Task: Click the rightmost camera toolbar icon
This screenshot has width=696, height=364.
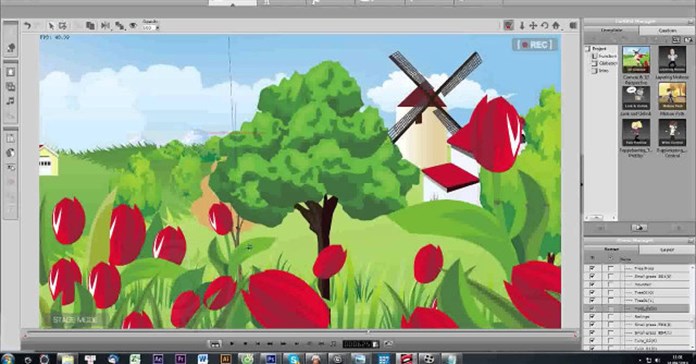Action: (x=573, y=25)
